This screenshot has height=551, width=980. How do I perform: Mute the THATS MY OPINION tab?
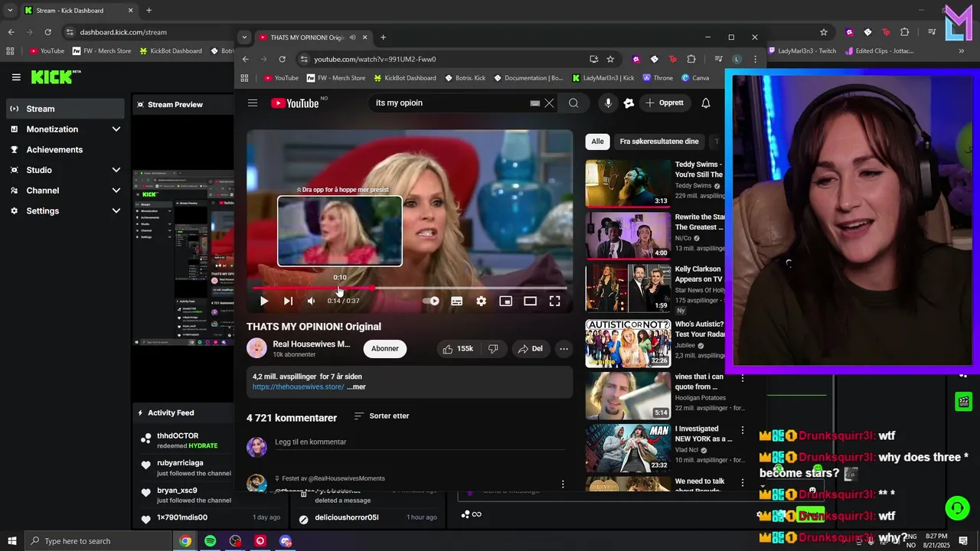352,37
